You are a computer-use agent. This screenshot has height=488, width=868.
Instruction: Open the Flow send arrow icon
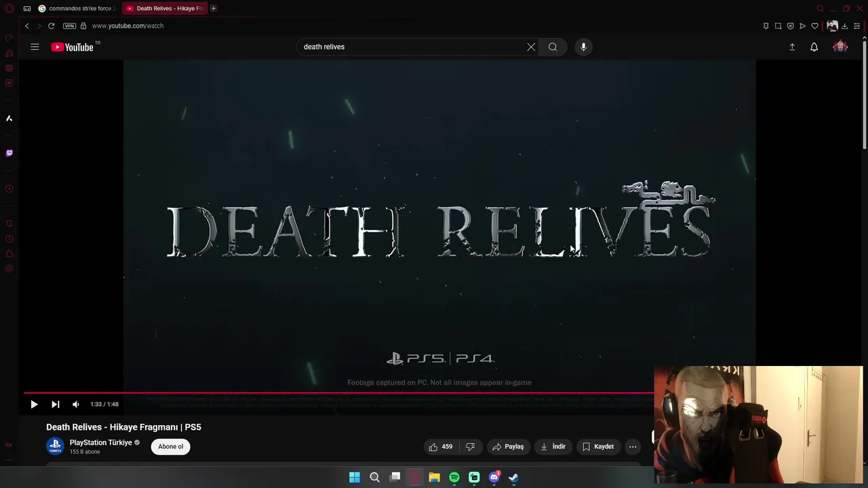pyautogui.click(x=803, y=26)
